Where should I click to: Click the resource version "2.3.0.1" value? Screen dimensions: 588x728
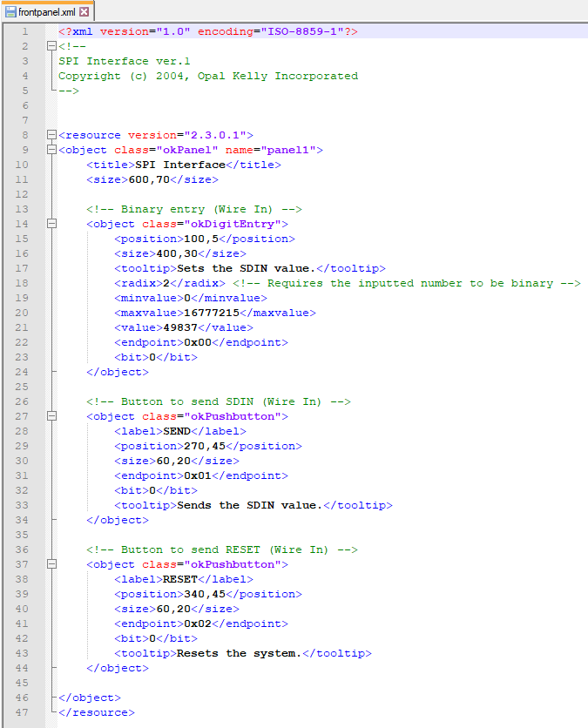click(x=215, y=135)
